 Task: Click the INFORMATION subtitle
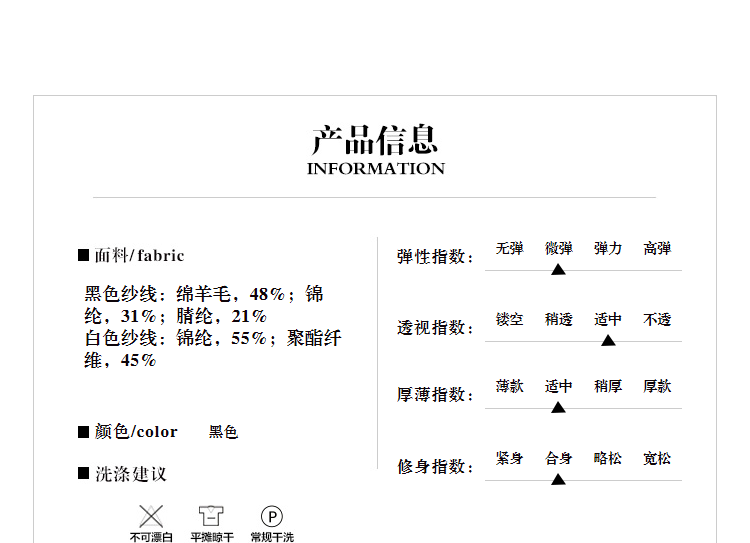pos(376,169)
